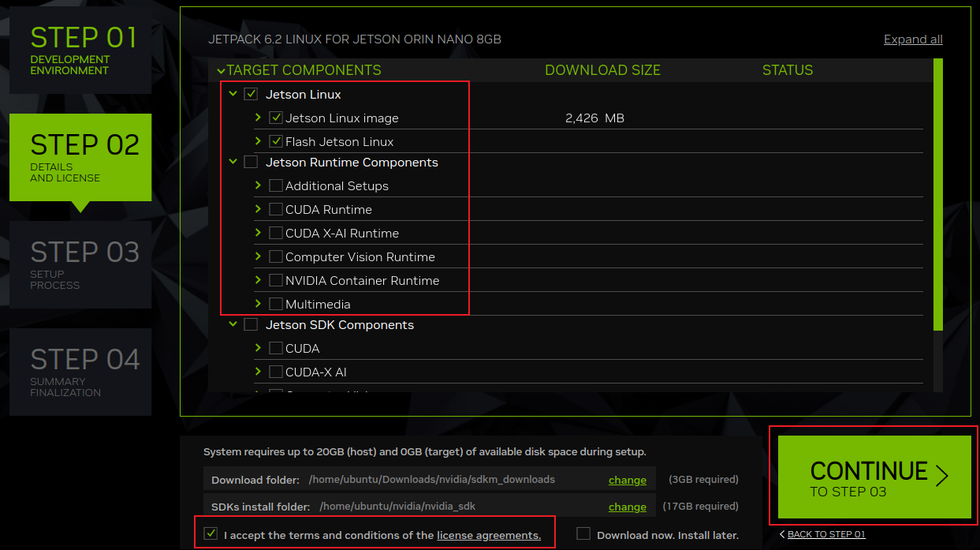Enable Download now, Install later checkbox
The image size is (980, 550).
pyautogui.click(x=583, y=533)
